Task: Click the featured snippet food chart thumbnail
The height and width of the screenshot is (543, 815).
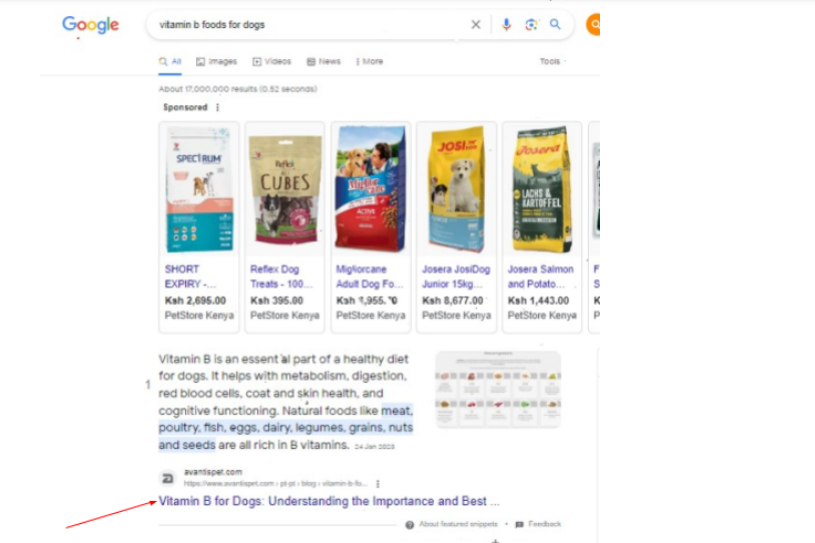Action: 498,389
